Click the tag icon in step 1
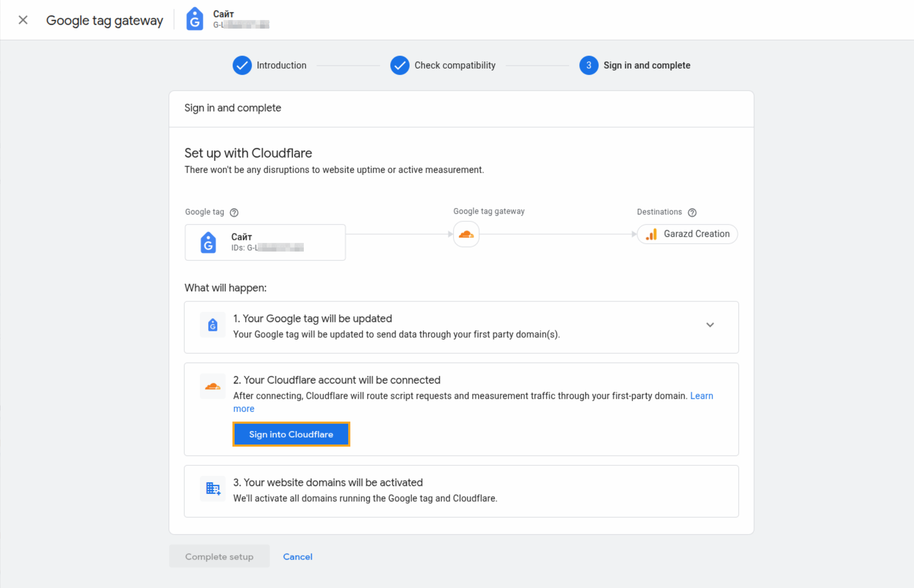 point(213,325)
